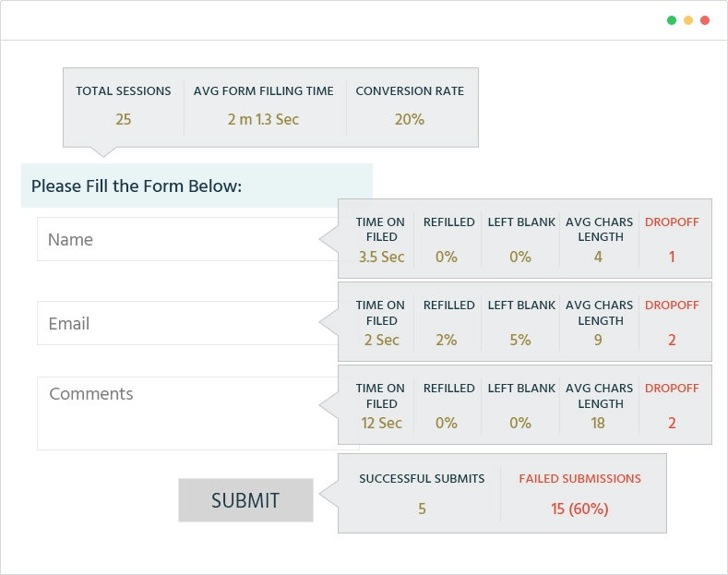728x575 pixels.
Task: Select Avg Chars Length 18 for Comments
Action: pyautogui.click(x=598, y=423)
